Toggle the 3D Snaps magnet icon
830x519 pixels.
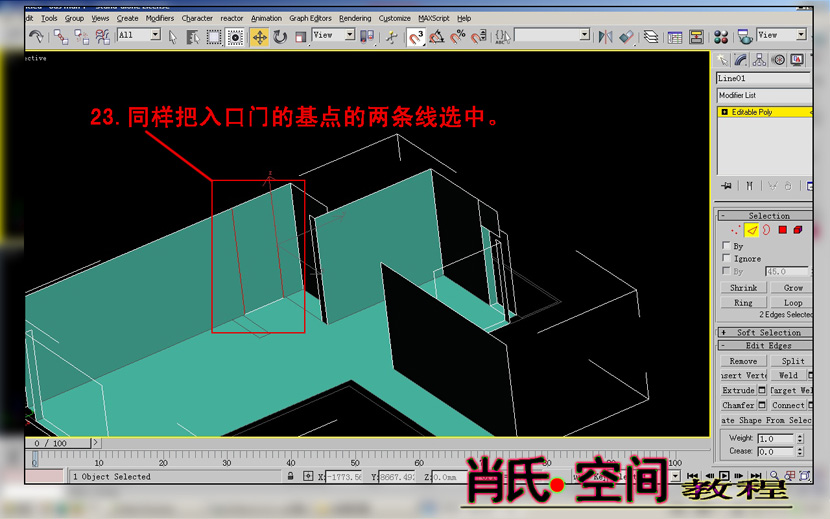[x=416, y=37]
